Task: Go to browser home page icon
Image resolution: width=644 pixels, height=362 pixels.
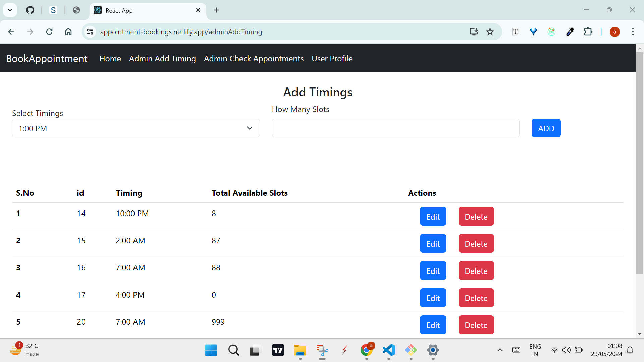Action: coord(68,32)
